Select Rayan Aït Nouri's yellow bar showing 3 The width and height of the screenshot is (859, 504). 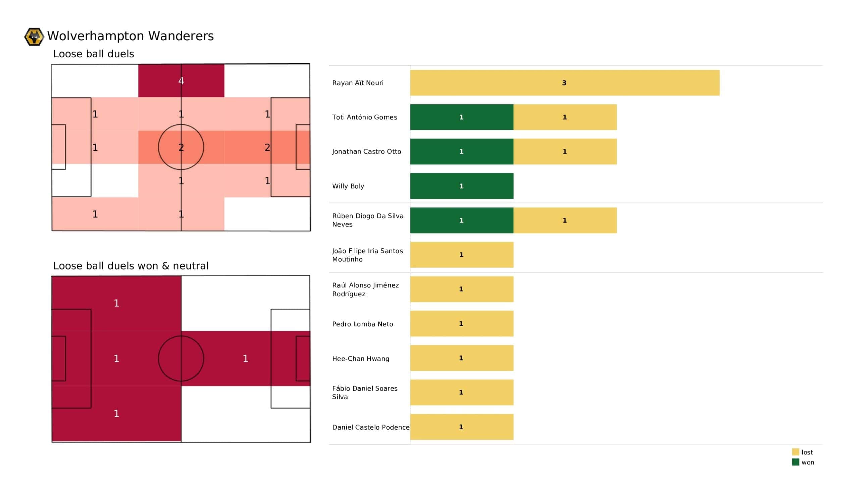(564, 83)
